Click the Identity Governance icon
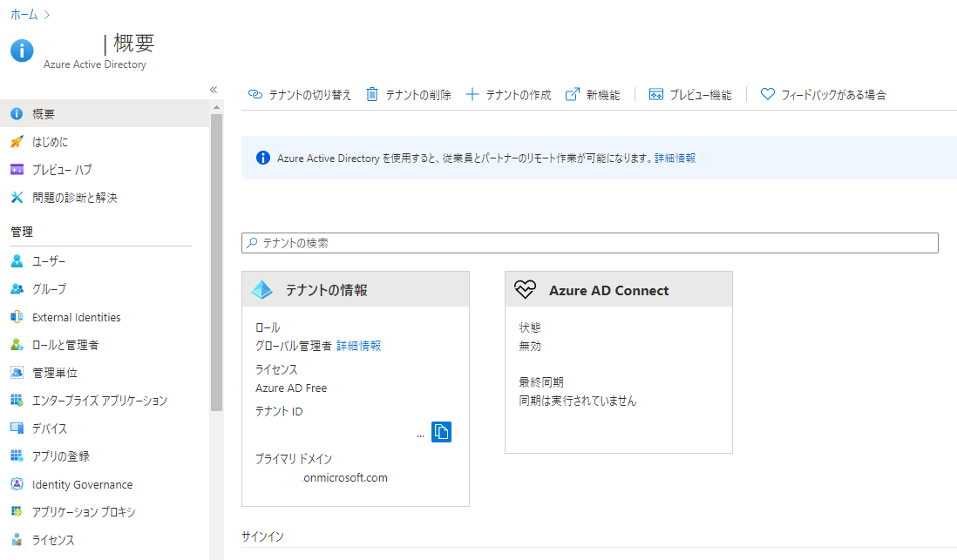 (17, 484)
